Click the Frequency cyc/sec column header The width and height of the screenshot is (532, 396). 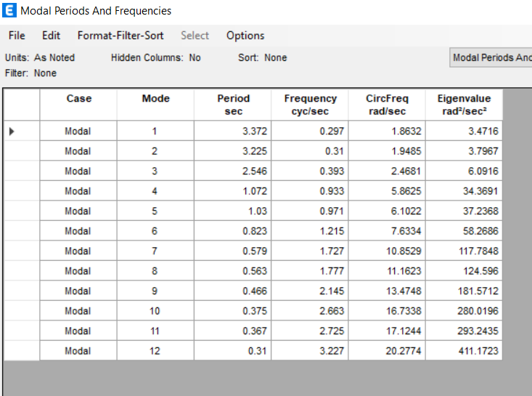coord(310,105)
